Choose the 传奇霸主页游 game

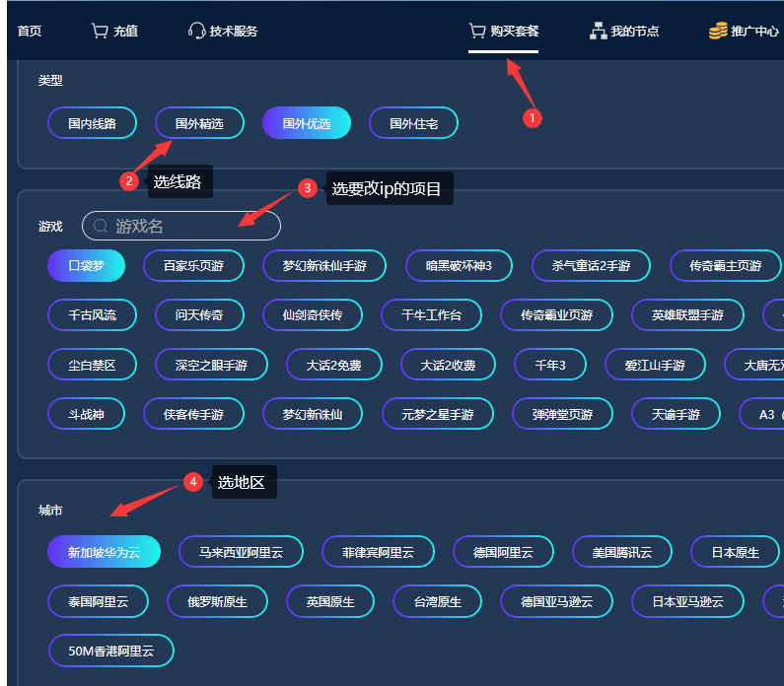pos(726,265)
